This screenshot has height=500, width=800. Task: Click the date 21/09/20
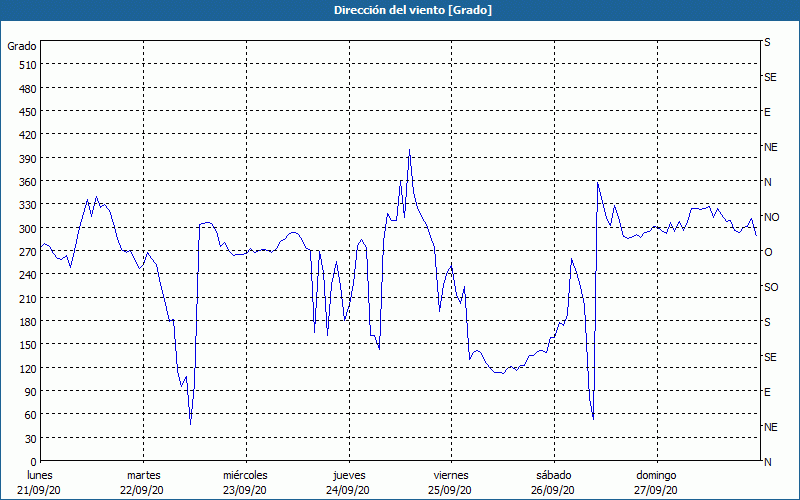click(39, 490)
